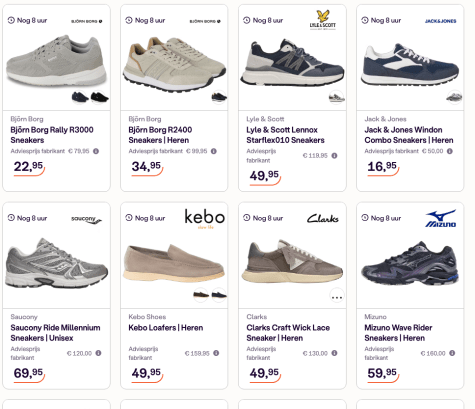
Task: Click the 49,95 price on Clarks sneaker
Action: point(264,373)
